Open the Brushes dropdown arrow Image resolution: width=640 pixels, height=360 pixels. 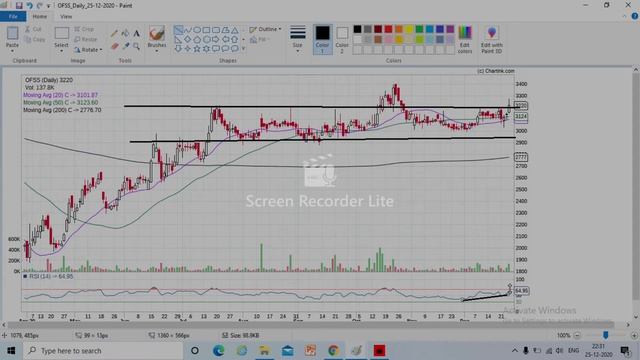[157, 51]
